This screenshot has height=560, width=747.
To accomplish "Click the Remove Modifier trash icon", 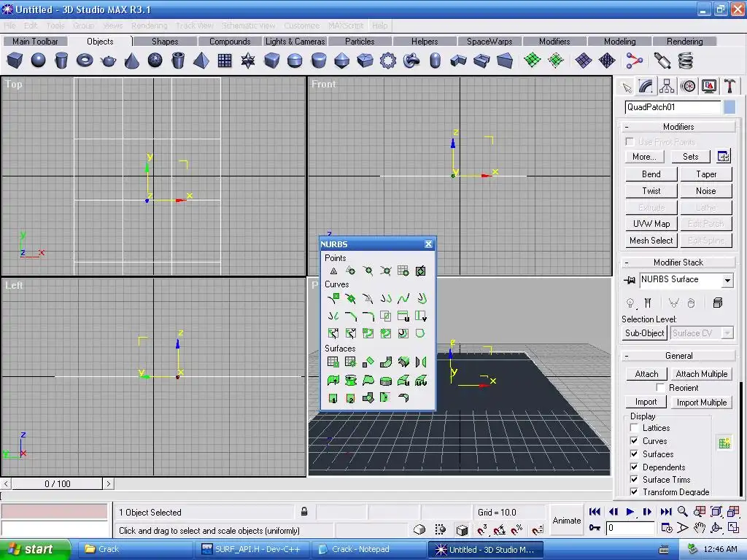I will pyautogui.click(x=691, y=303).
